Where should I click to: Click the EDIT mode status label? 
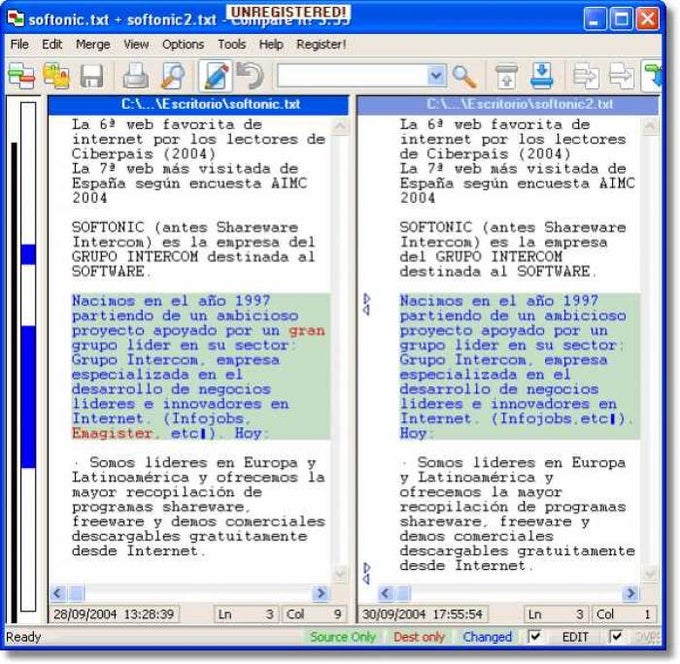point(575,637)
